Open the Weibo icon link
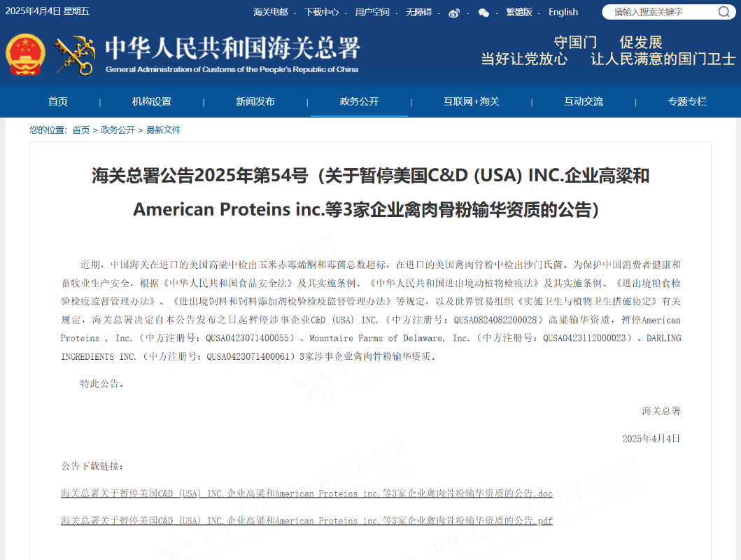The image size is (741, 560). (x=454, y=13)
